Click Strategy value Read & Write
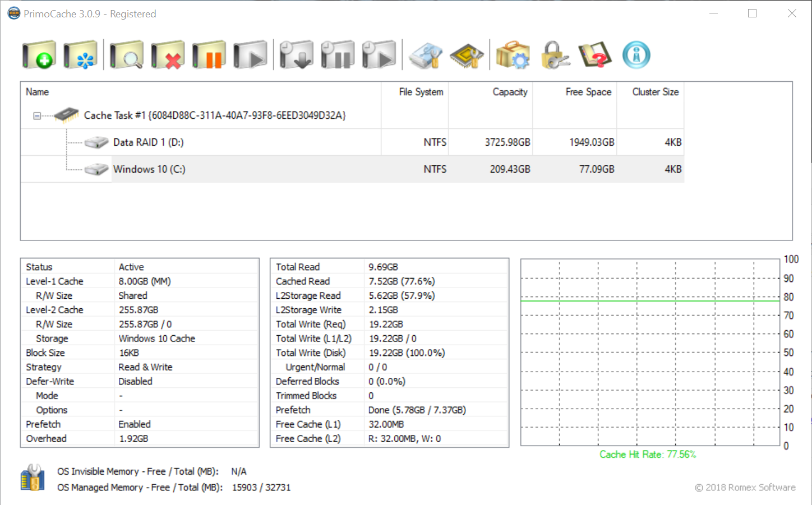Viewport: 812px width, 505px height. [145, 367]
